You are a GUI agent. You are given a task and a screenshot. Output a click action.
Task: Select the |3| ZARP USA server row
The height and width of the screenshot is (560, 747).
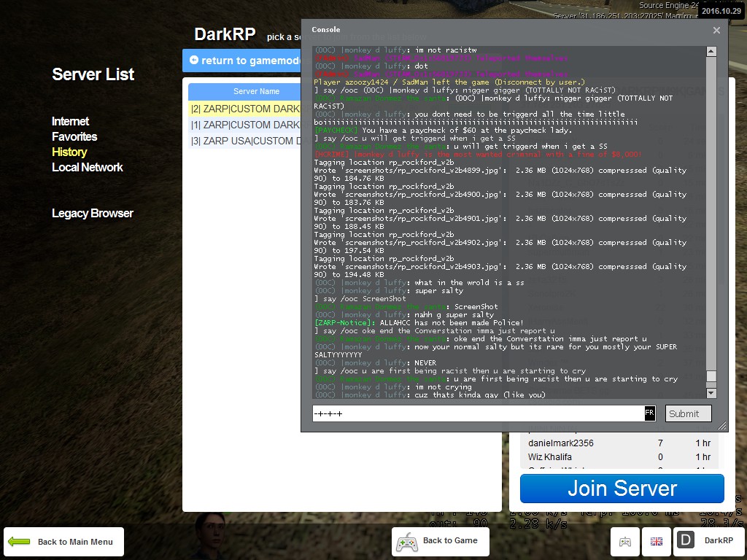245,141
